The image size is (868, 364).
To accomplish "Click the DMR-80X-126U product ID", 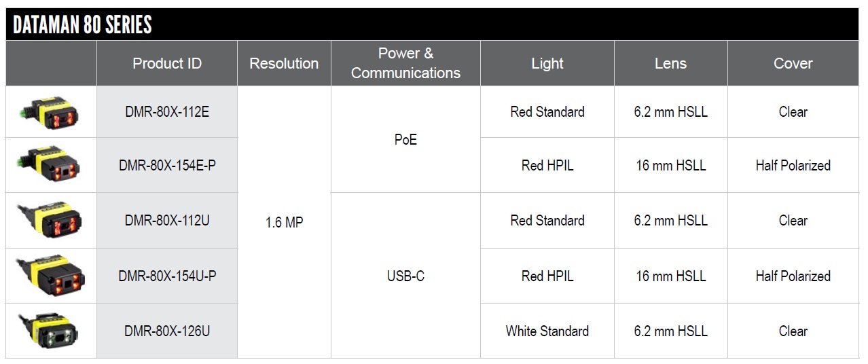I will tap(167, 331).
